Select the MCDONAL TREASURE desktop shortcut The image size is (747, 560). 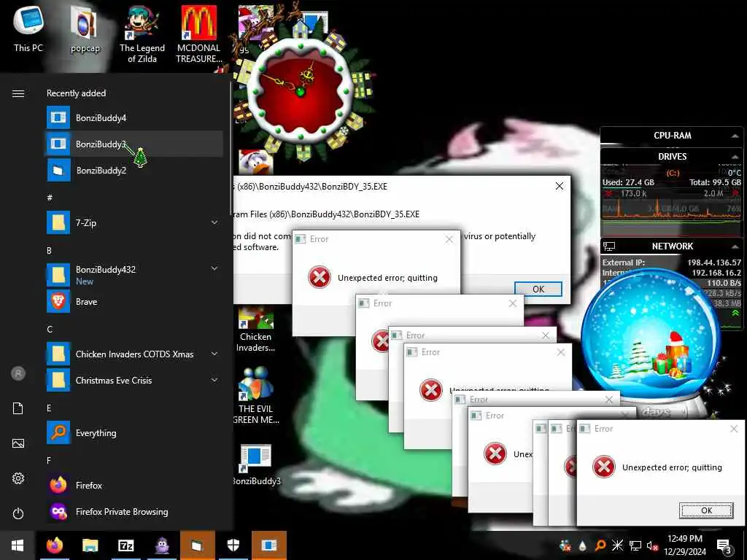tap(198, 34)
